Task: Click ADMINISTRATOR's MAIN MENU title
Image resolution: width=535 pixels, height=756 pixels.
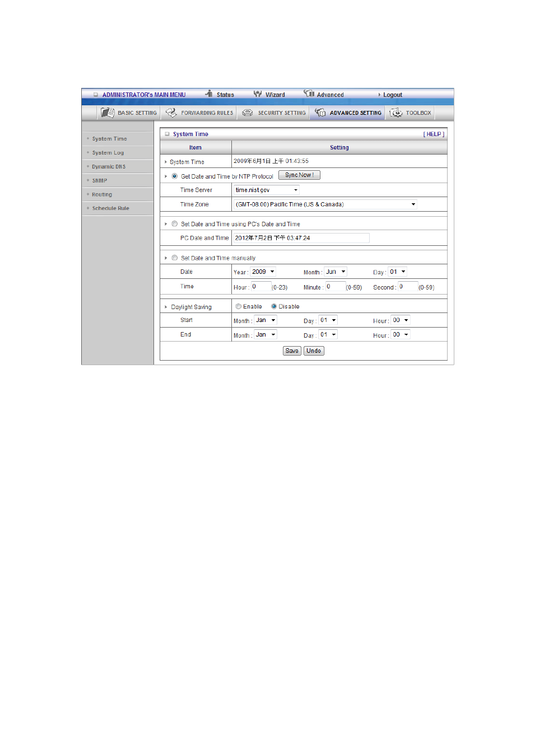Action: click(144, 95)
